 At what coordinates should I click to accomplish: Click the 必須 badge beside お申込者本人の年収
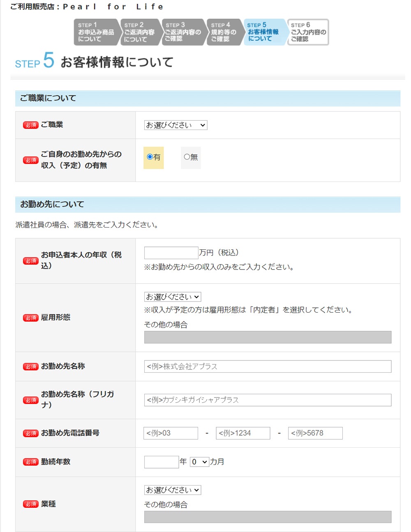point(30,261)
